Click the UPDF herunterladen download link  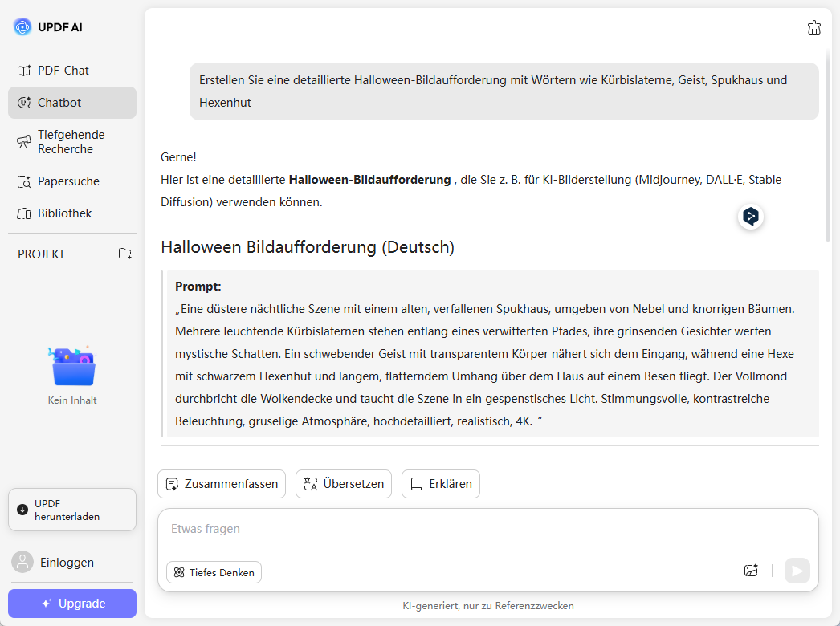[x=71, y=509]
